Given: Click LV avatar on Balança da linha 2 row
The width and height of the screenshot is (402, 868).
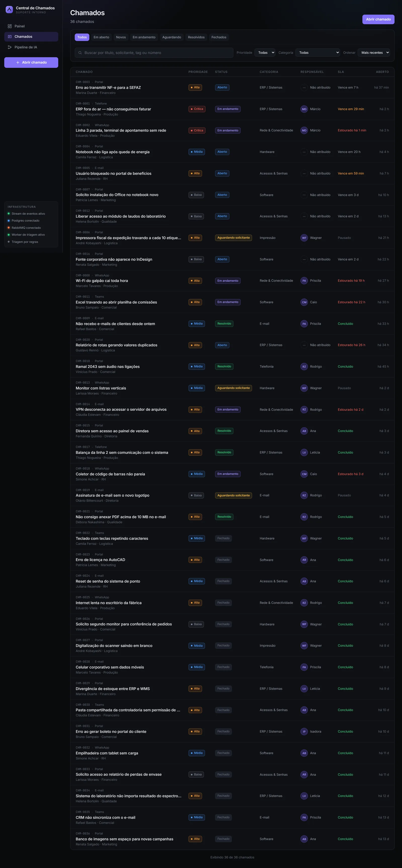Looking at the screenshot, I should pyautogui.click(x=304, y=452).
